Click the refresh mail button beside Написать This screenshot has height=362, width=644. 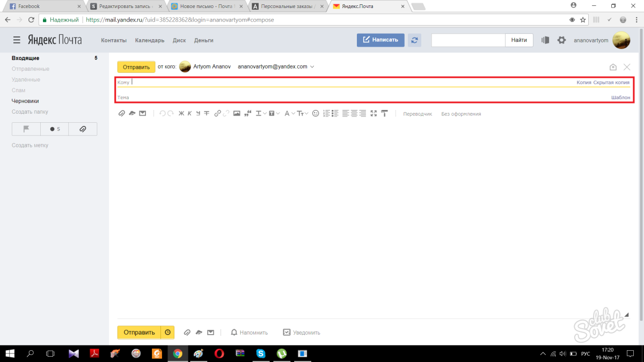(x=414, y=40)
